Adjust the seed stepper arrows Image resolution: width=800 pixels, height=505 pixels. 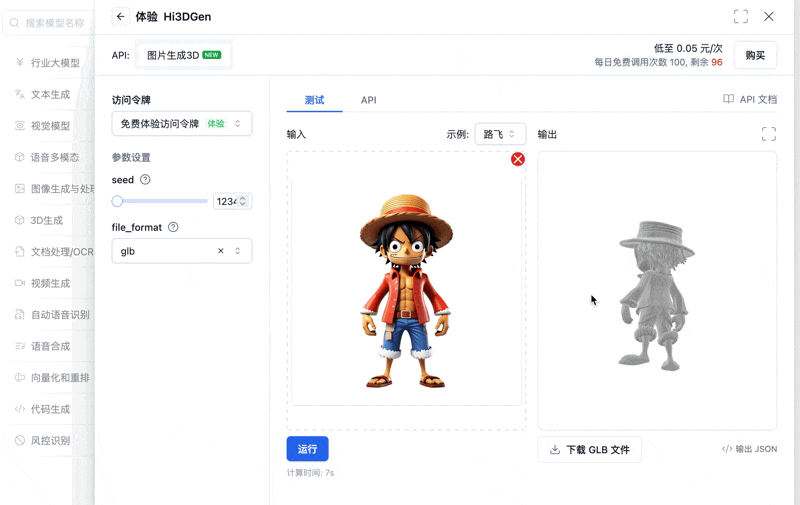243,201
